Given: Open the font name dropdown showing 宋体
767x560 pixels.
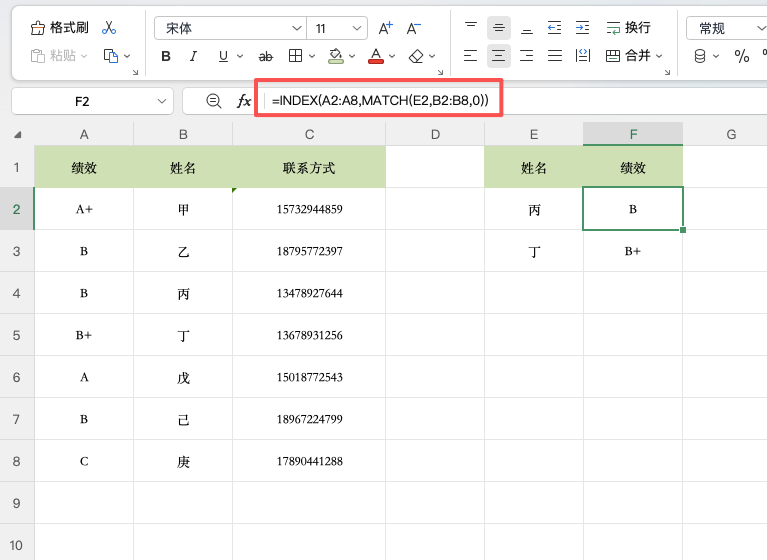Looking at the screenshot, I should 230,28.
